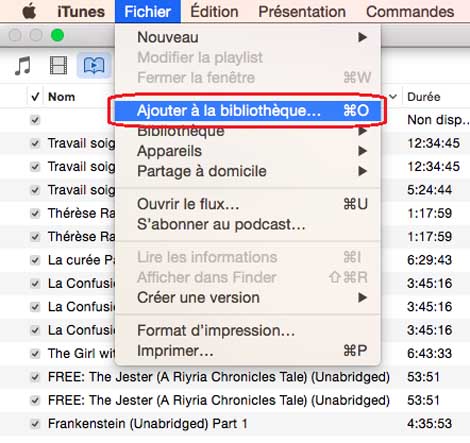Switch to the Music library icon
The image size is (470, 443).
23,65
